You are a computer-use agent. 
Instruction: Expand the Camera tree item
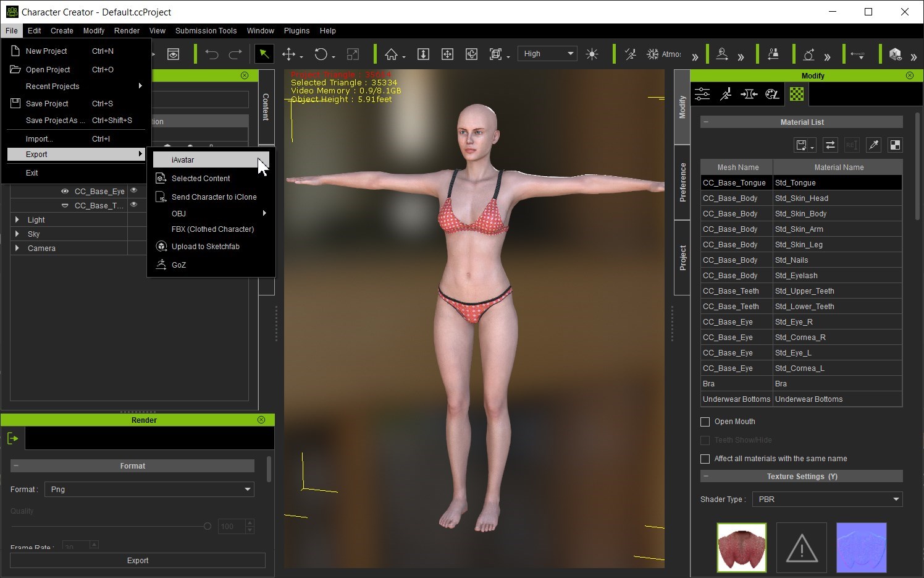tap(17, 248)
